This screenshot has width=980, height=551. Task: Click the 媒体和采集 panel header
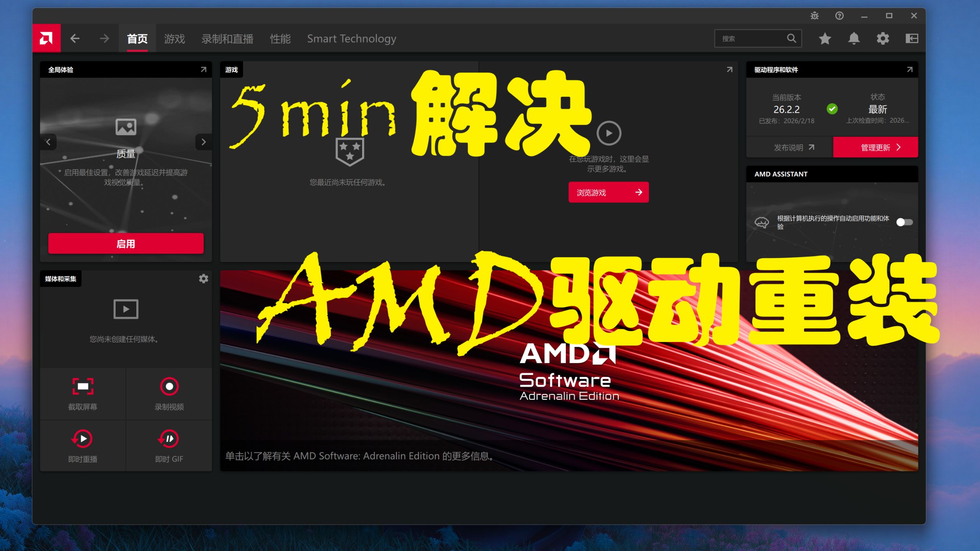pos(60,279)
